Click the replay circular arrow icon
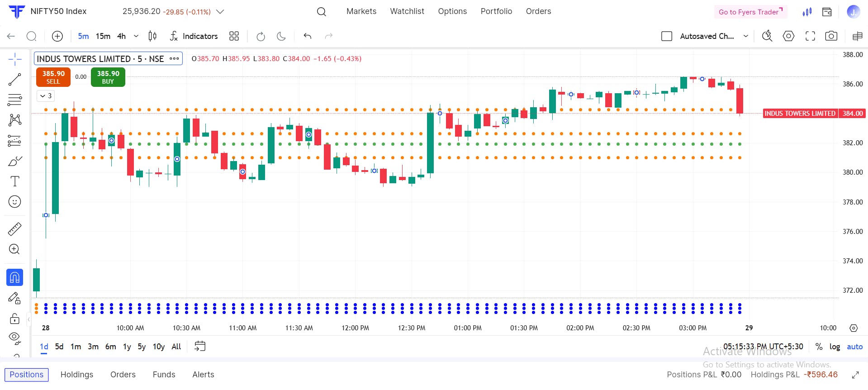 coord(261,36)
